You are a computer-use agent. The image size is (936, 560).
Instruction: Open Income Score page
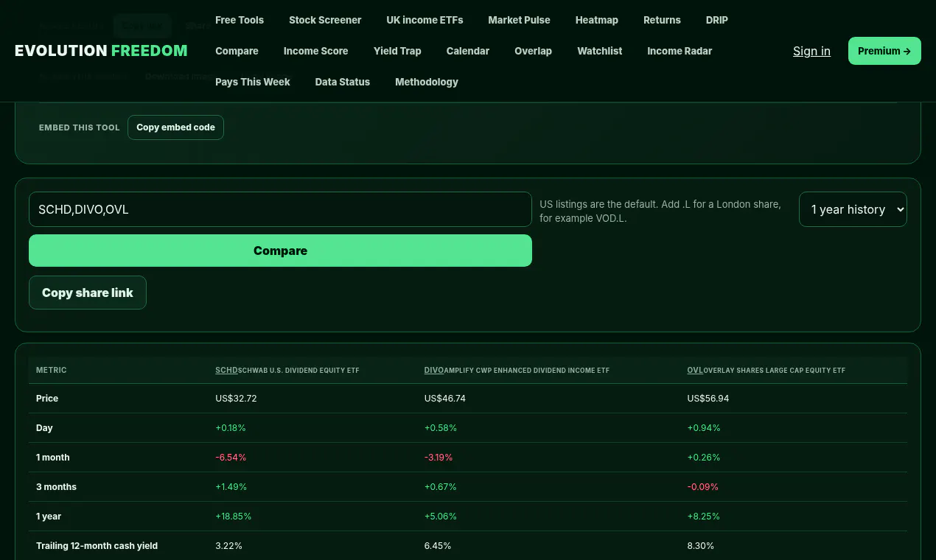tap(315, 51)
